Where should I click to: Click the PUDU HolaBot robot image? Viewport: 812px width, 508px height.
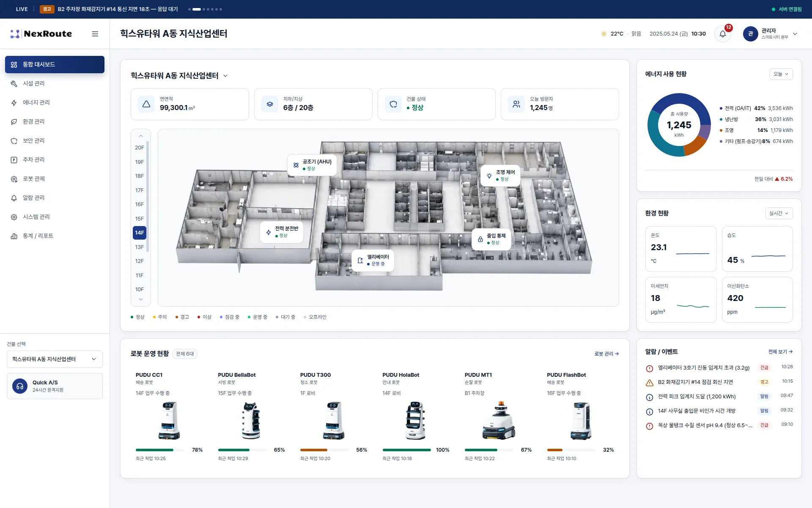click(x=415, y=420)
